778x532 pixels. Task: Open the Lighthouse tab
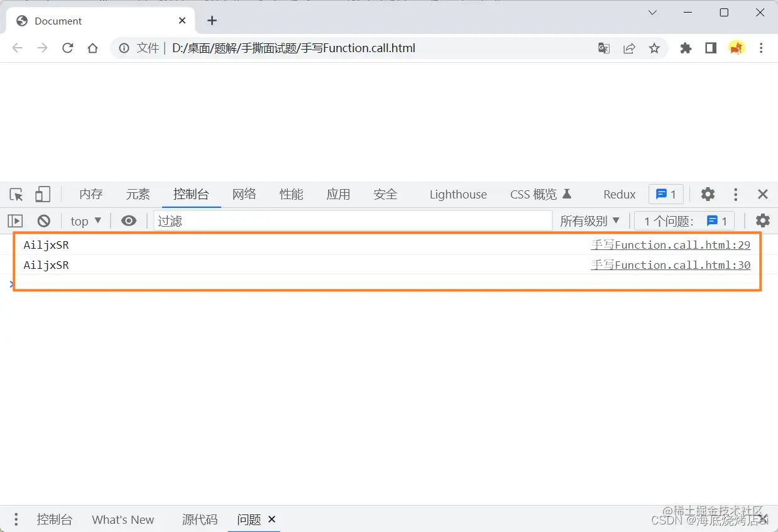click(x=458, y=194)
